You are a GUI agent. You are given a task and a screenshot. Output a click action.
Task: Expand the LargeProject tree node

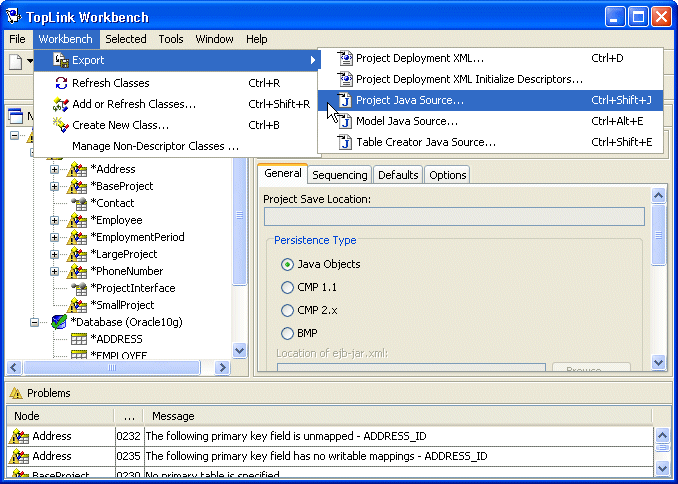pyautogui.click(x=54, y=254)
